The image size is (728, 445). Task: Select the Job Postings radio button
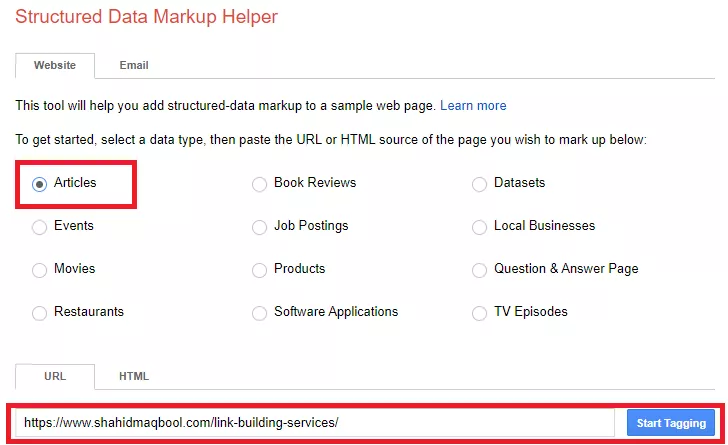coord(260,227)
